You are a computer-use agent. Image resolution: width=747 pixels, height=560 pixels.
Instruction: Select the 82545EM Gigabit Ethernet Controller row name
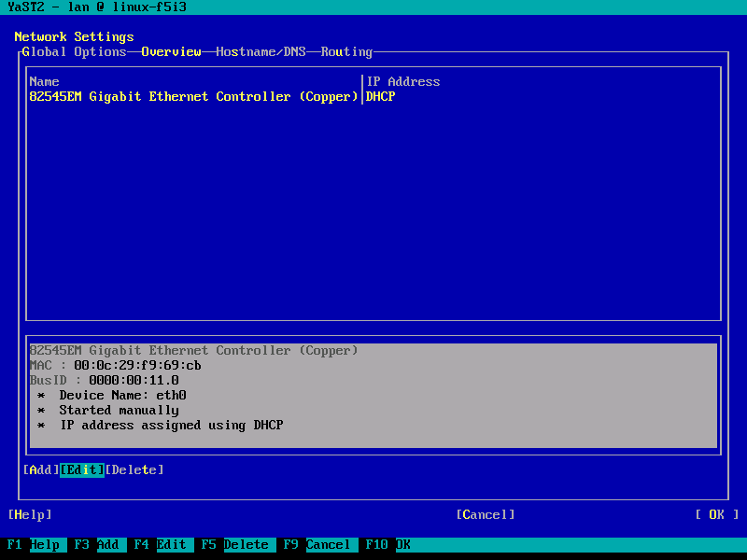[193, 97]
